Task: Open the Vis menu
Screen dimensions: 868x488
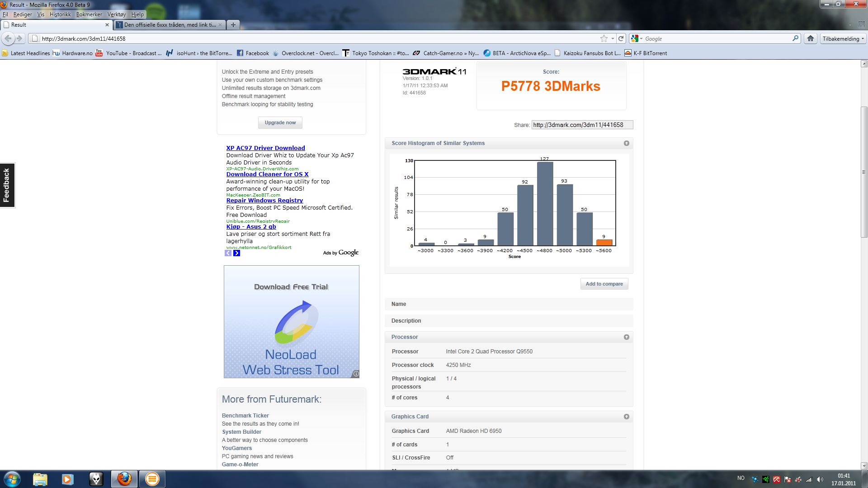Action: (x=41, y=14)
